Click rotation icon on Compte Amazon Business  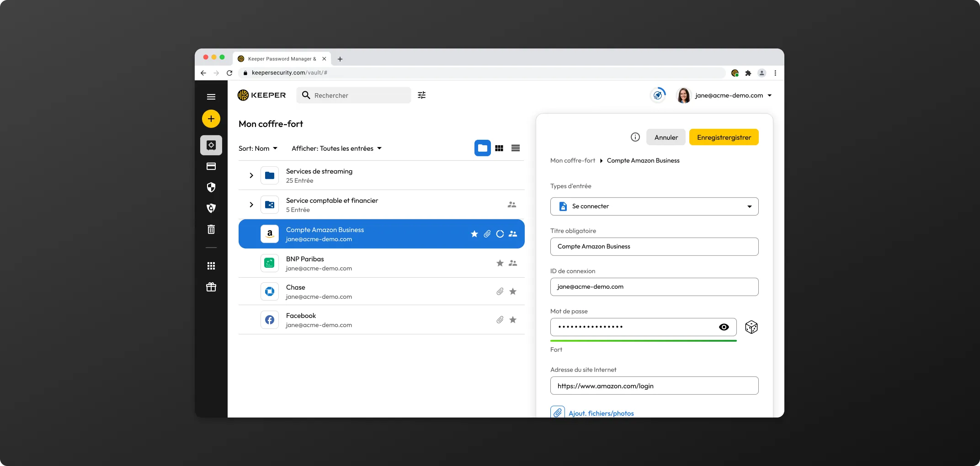[500, 234]
